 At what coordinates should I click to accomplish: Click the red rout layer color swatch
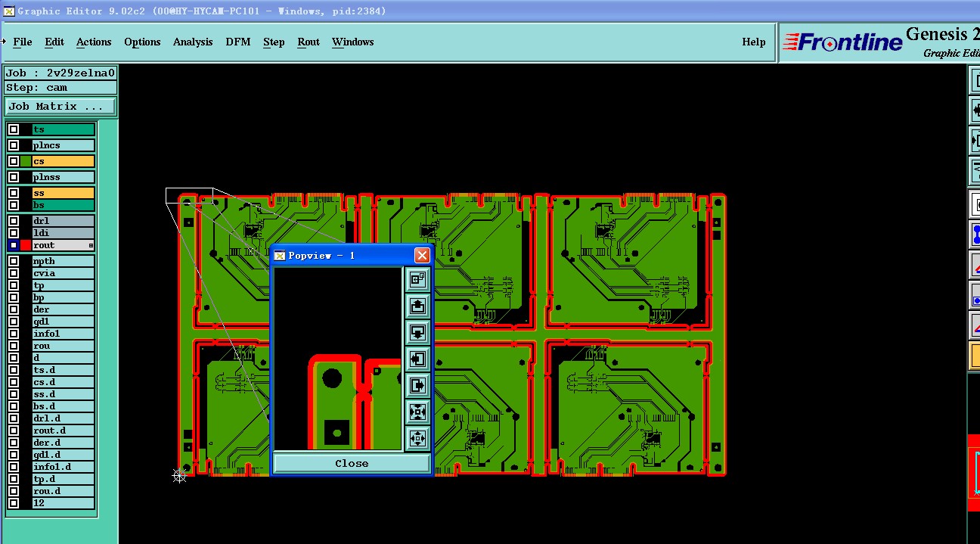tap(26, 245)
